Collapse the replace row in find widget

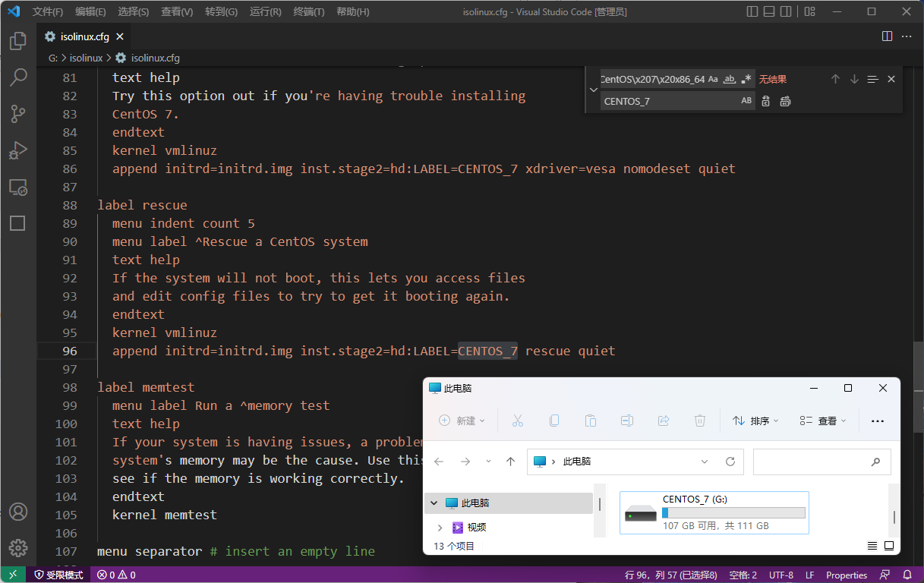click(593, 90)
